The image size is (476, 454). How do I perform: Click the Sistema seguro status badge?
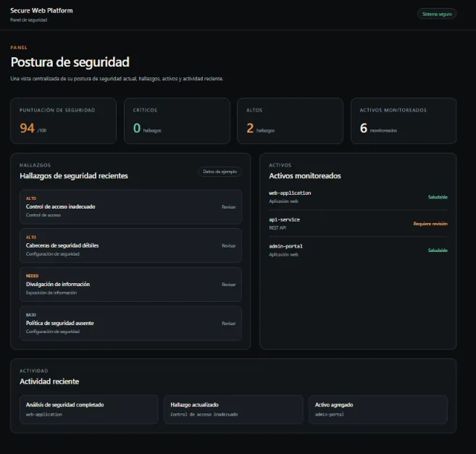click(437, 14)
